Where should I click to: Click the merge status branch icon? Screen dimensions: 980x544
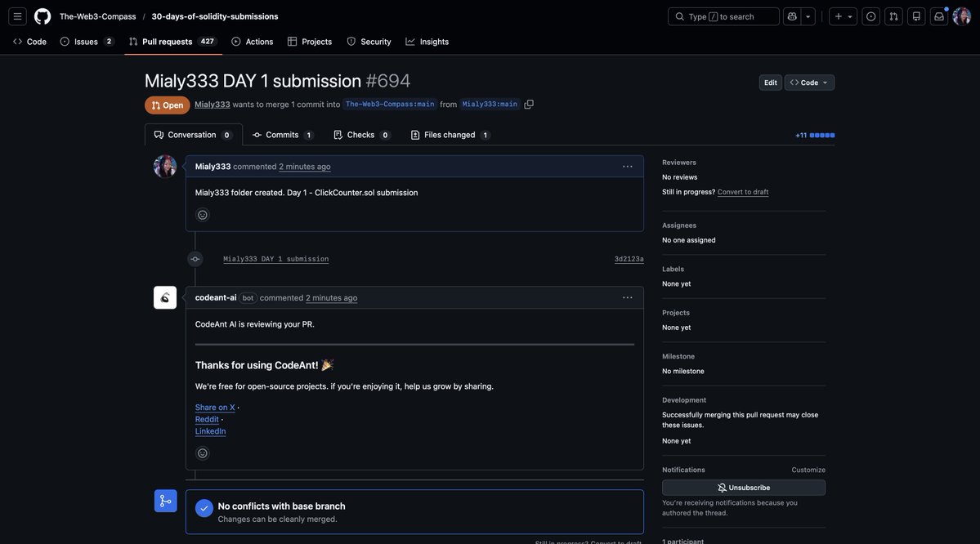tap(166, 501)
